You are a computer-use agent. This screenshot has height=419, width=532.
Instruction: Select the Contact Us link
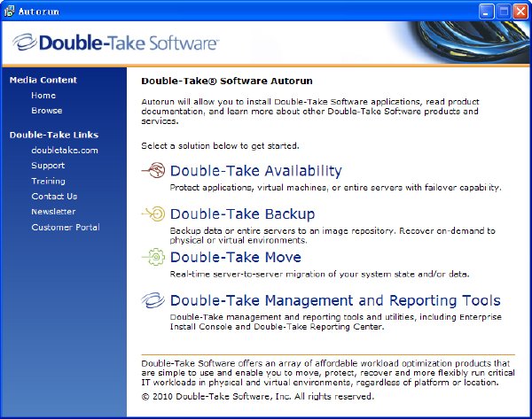(x=54, y=197)
